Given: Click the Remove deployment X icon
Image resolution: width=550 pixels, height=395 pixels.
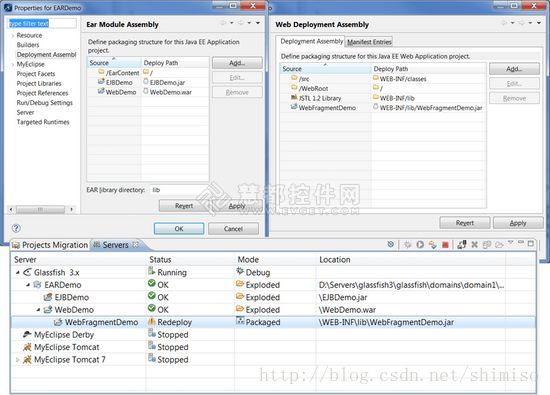Looking at the screenshot, I should pyautogui.click(x=474, y=245).
